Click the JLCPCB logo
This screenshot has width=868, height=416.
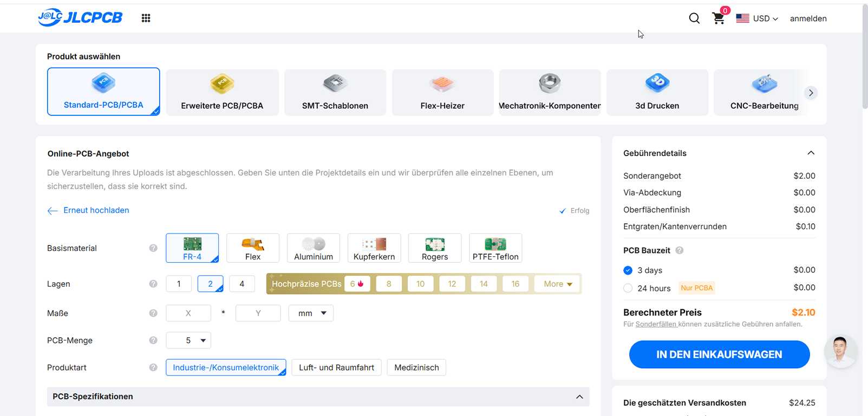click(80, 18)
